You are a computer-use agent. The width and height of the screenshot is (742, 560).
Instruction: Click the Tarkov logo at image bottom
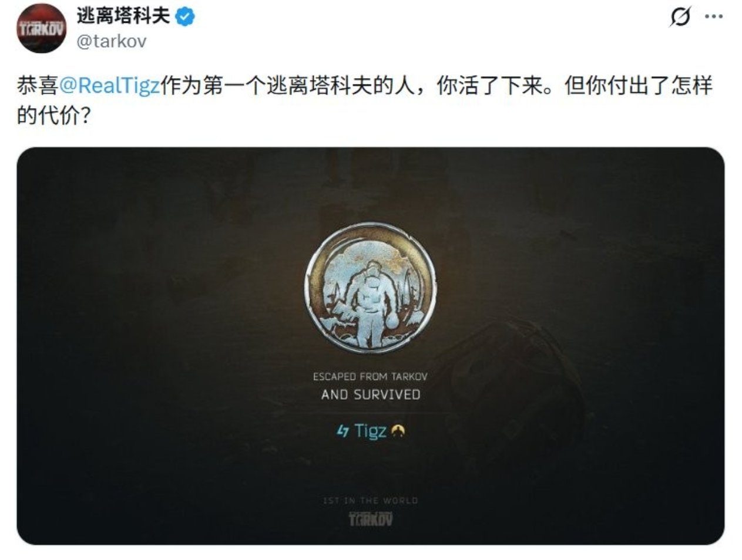tap(371, 519)
